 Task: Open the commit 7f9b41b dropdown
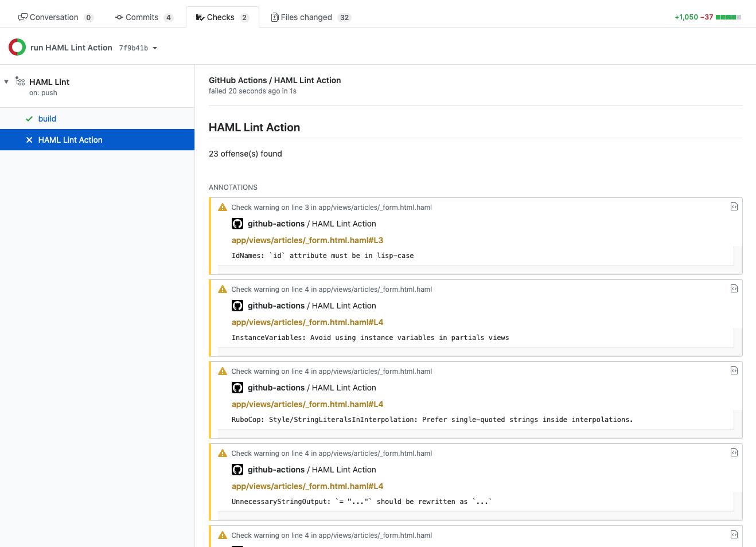[138, 48]
